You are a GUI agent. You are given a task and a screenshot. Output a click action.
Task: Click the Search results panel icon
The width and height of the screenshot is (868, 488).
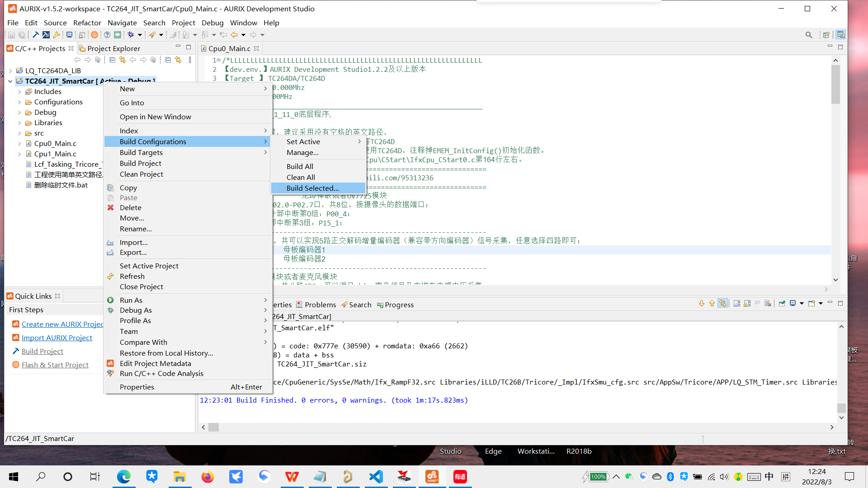[x=344, y=305]
